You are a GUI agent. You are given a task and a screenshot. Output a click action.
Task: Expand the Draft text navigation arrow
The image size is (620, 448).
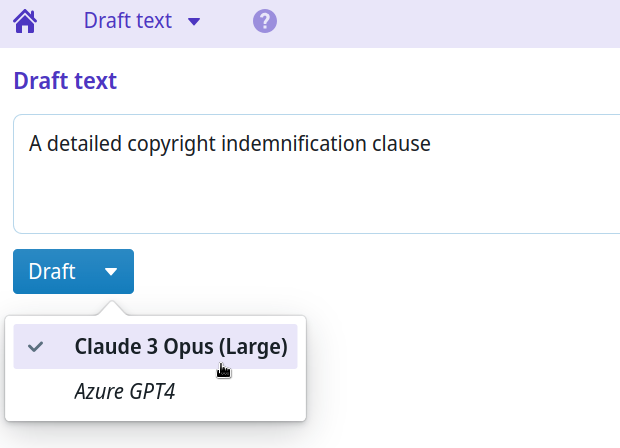coord(194,21)
